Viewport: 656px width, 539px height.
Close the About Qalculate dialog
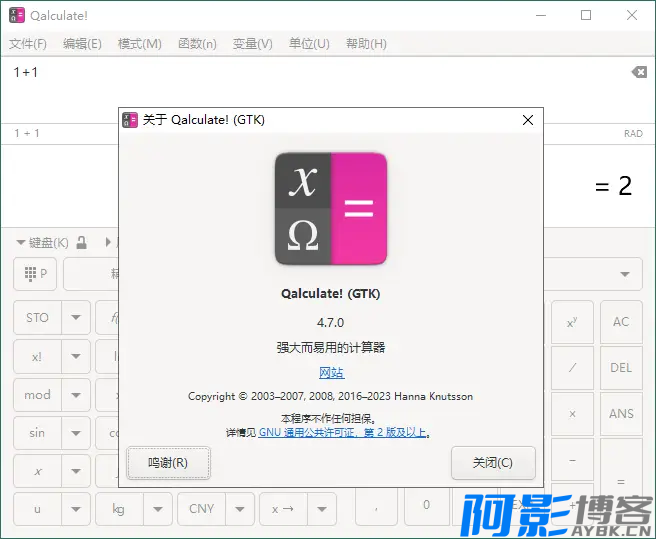tap(528, 120)
